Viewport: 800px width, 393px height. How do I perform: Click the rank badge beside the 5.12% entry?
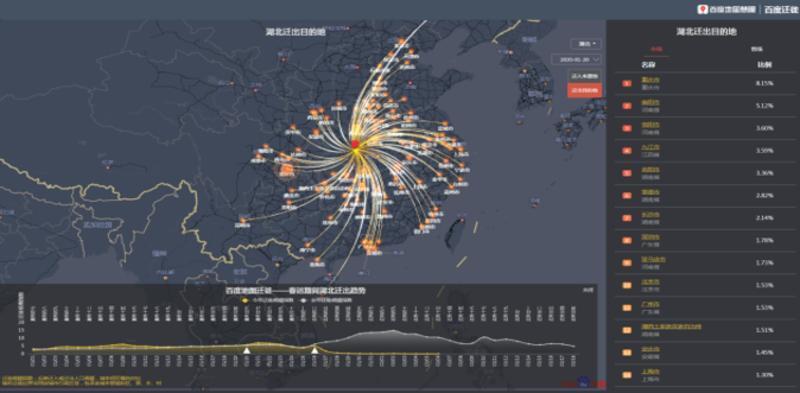pos(627,106)
